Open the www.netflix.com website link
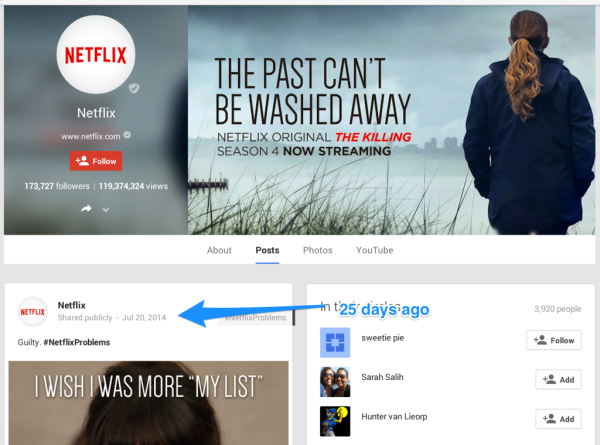Screen dimensions: 600x445 click(x=91, y=136)
